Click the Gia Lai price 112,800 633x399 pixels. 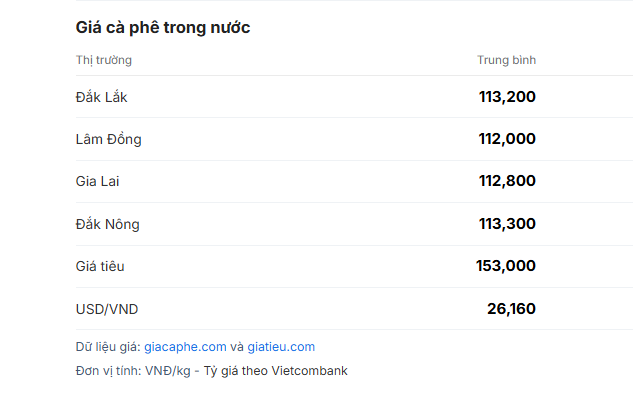point(507,181)
